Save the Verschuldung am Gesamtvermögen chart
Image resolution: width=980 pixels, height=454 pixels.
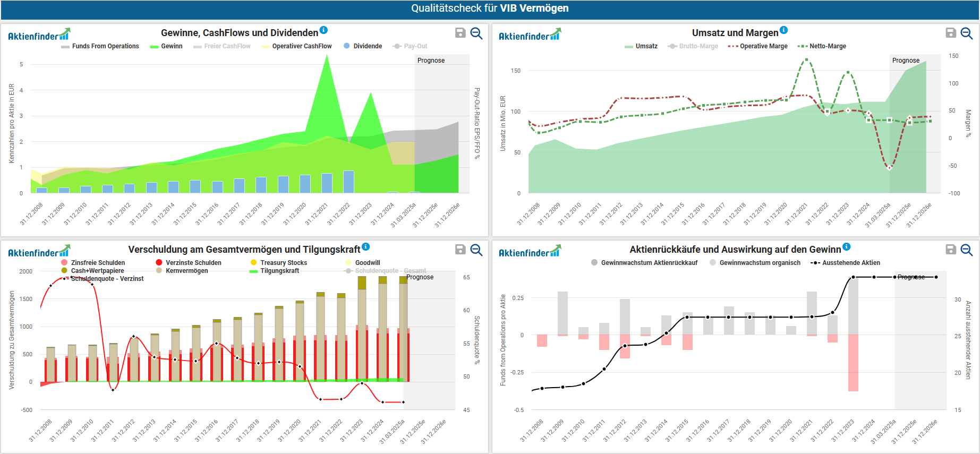point(461,250)
